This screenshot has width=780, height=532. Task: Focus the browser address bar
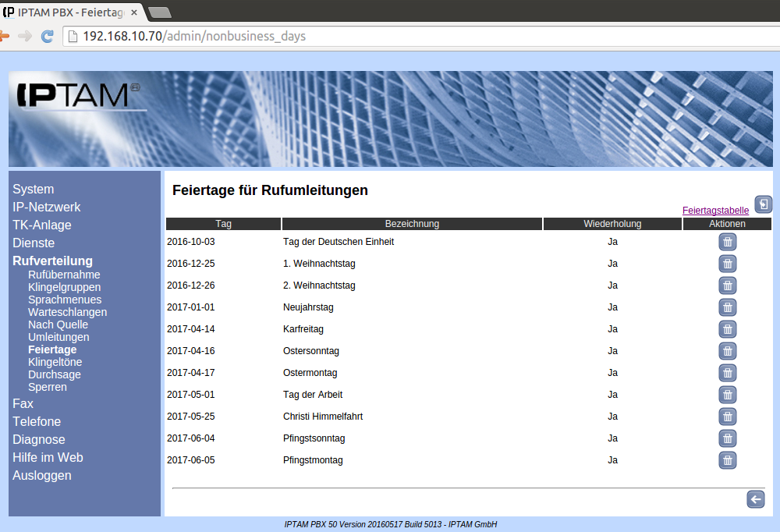pyautogui.click(x=390, y=37)
